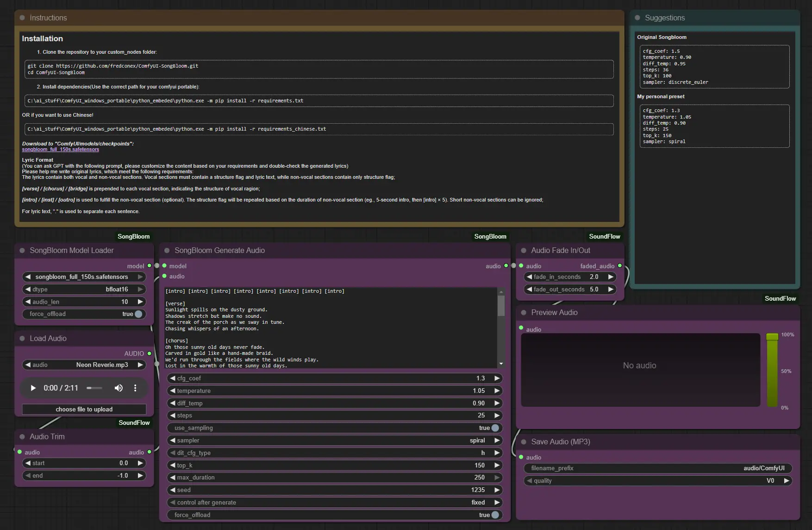812x530 pixels.
Task: Open the quality dropdown in Save Audio
Action: click(x=657, y=481)
